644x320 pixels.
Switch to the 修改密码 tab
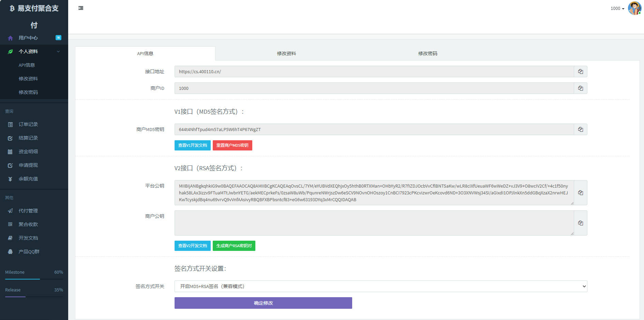428,53
